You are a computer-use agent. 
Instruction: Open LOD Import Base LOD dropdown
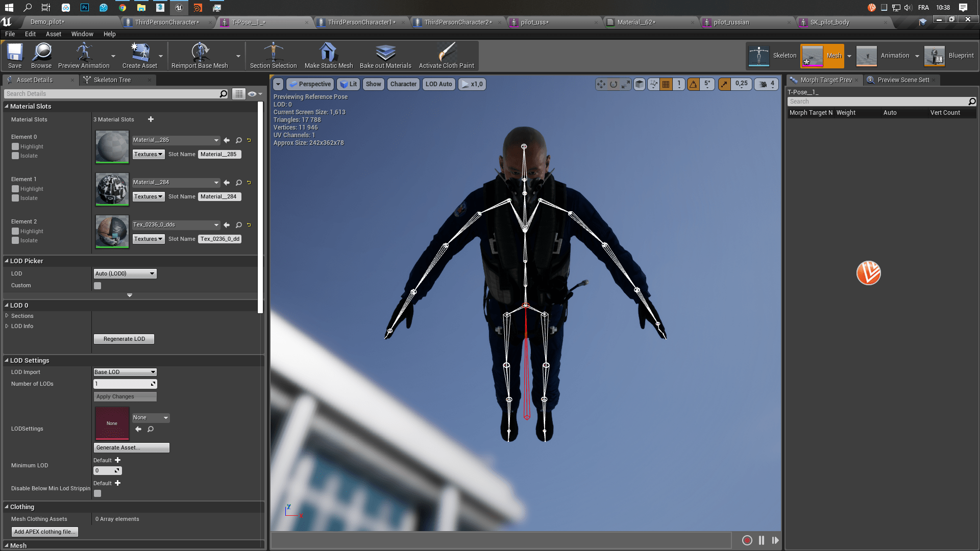click(x=125, y=372)
